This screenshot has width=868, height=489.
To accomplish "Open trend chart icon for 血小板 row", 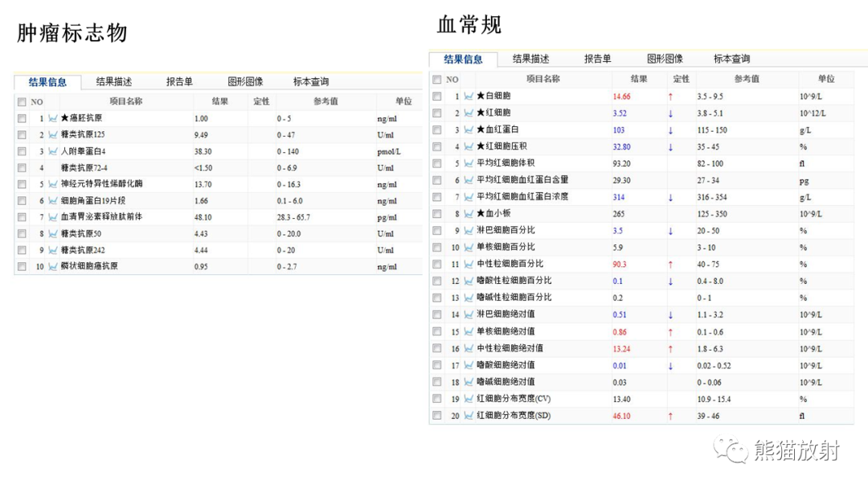I will click(x=469, y=214).
